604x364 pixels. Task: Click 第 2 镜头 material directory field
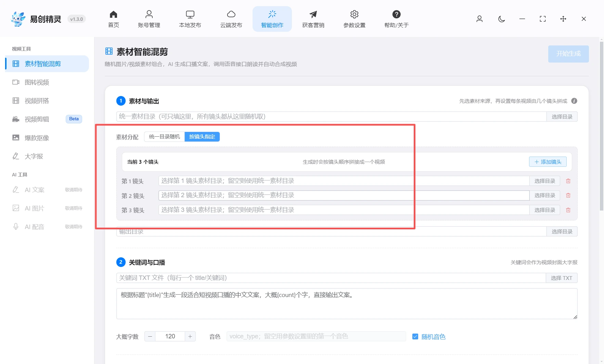click(x=344, y=195)
